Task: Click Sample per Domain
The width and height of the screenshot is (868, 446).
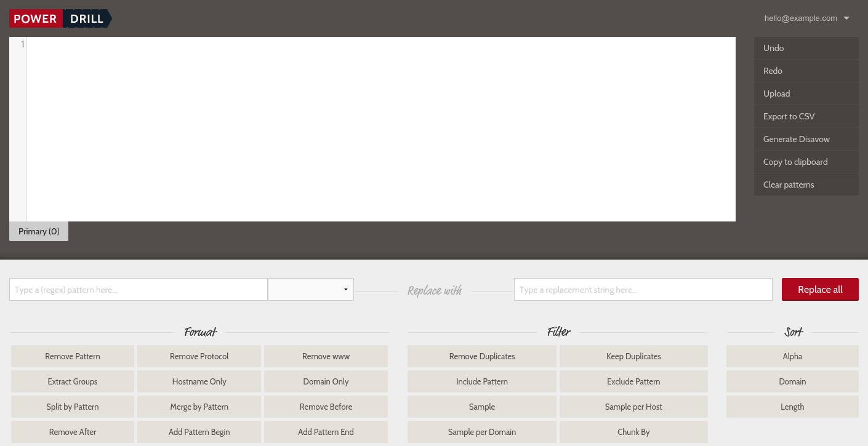Action: tap(482, 432)
